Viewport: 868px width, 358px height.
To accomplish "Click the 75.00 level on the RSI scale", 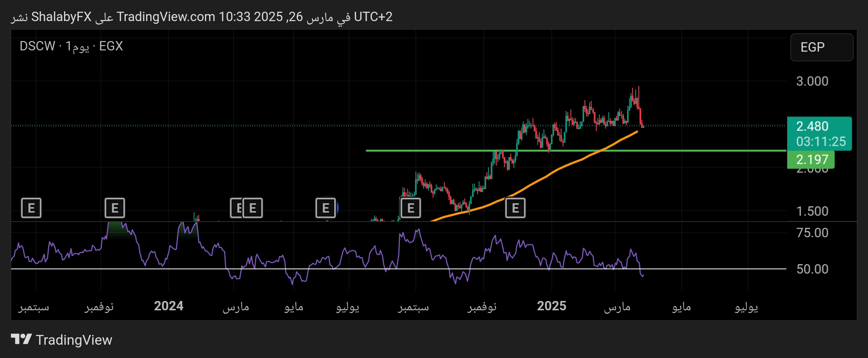I will tap(812, 233).
